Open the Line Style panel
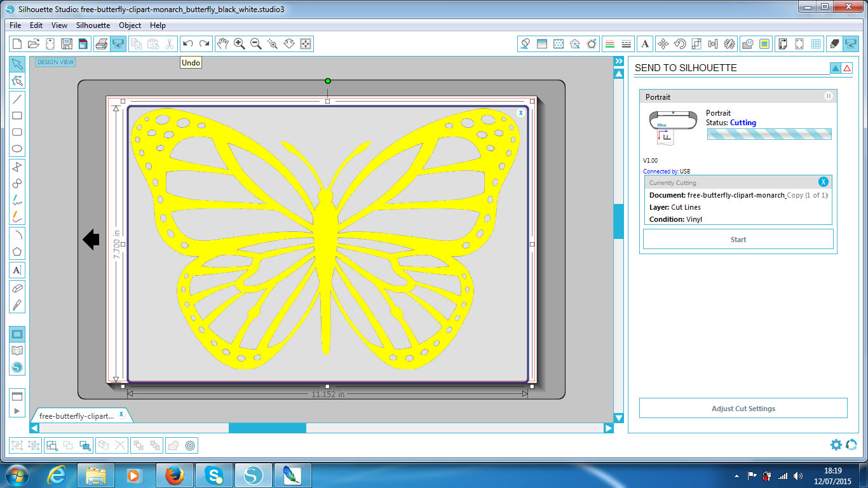 626,44
